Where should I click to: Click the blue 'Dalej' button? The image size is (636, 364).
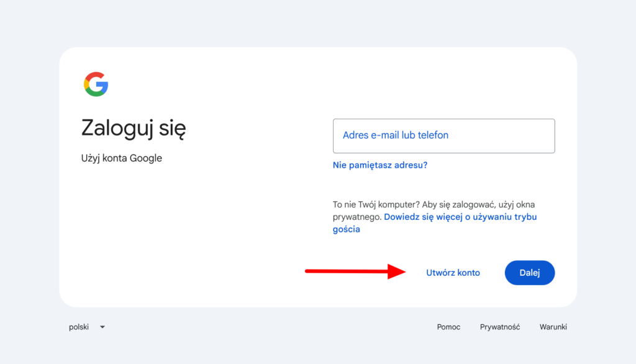pyautogui.click(x=530, y=273)
